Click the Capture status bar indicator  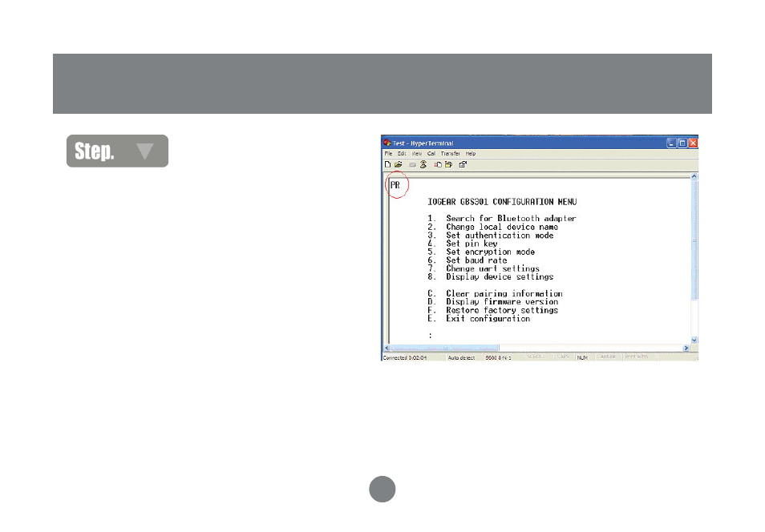[x=606, y=357]
